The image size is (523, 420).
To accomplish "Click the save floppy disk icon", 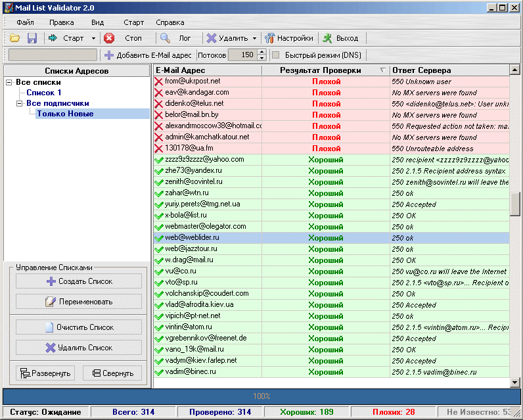I will [32, 39].
